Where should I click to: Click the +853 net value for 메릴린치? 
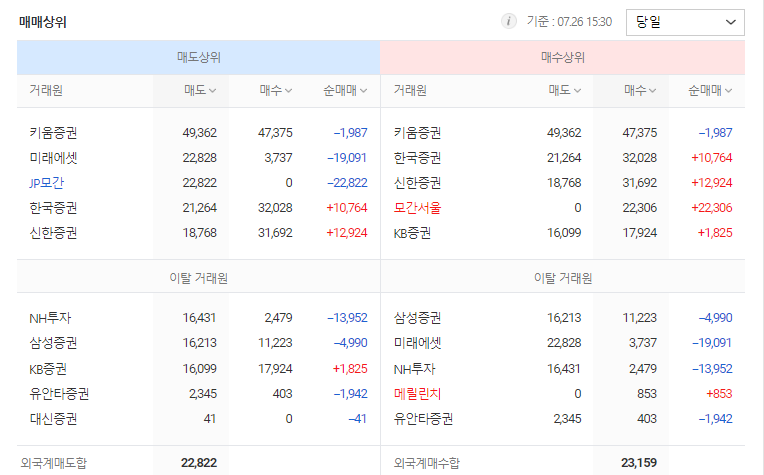coord(719,394)
